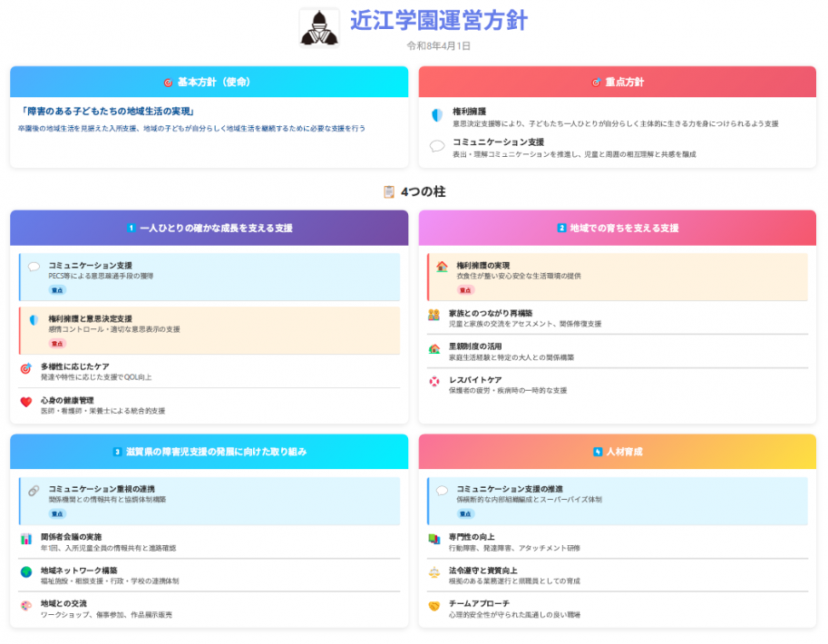This screenshot has height=644, width=828.
Task: Click the heart icon beside 心身の健康管理
Action: (26, 402)
